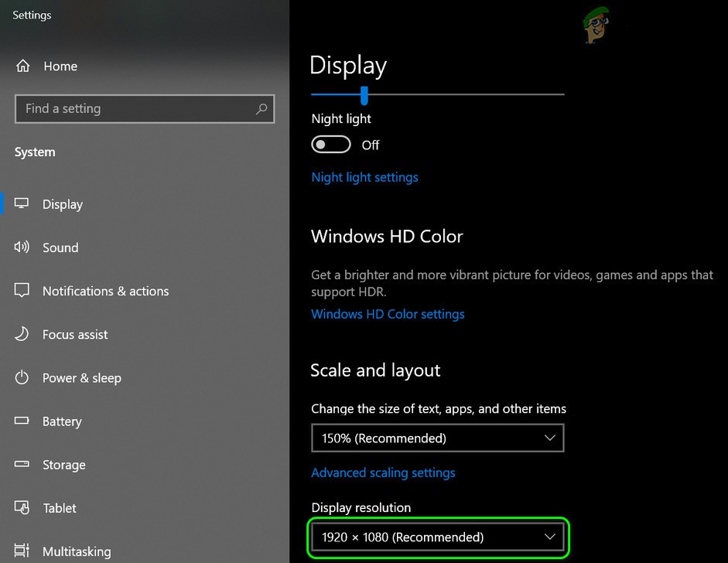Open Sound settings from sidebar

click(60, 247)
